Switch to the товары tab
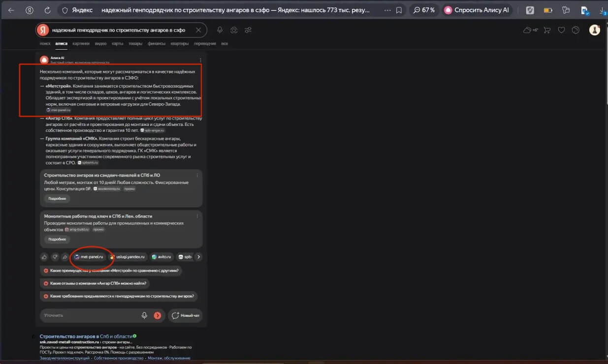 [x=135, y=44]
